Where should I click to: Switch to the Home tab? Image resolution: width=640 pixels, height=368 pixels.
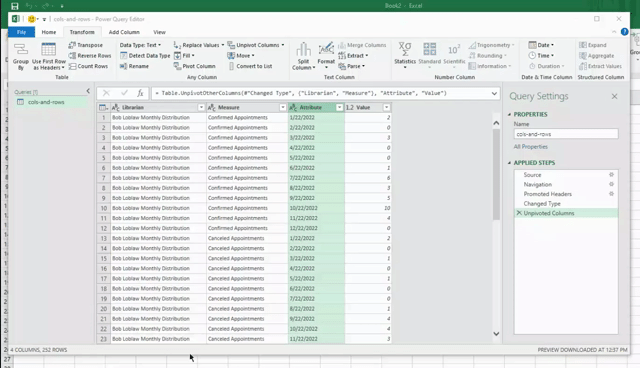coord(49,32)
